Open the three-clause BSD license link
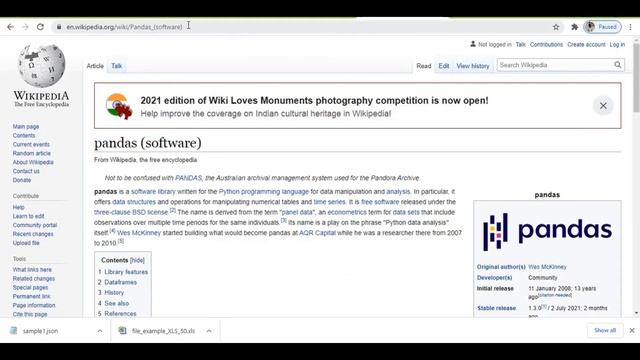Viewport: 640px width, 360px height. pos(131,212)
